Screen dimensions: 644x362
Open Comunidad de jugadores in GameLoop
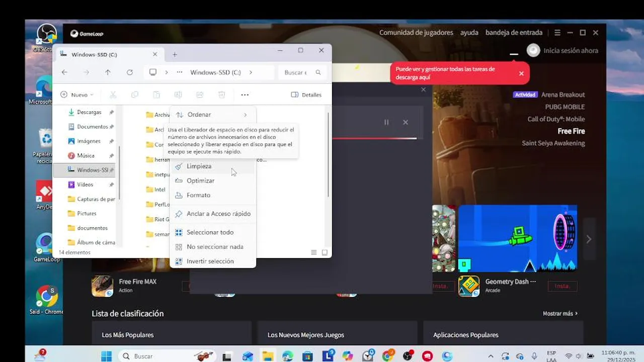tap(416, 33)
